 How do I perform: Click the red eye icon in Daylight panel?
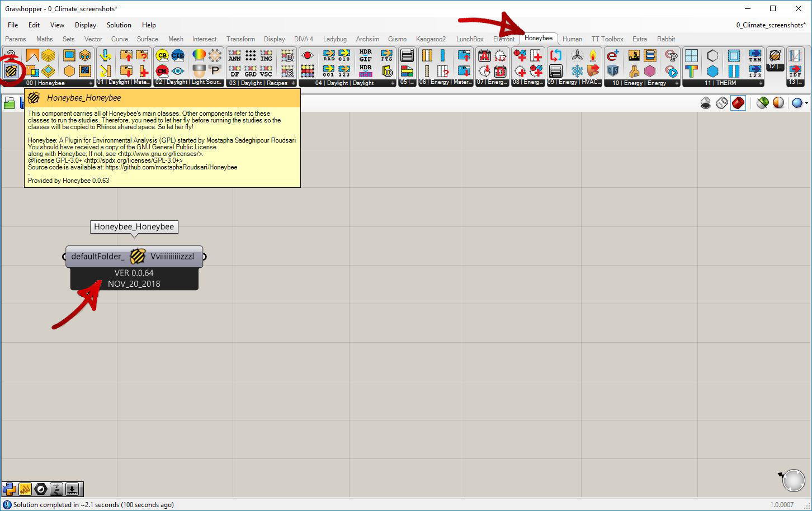click(307, 55)
